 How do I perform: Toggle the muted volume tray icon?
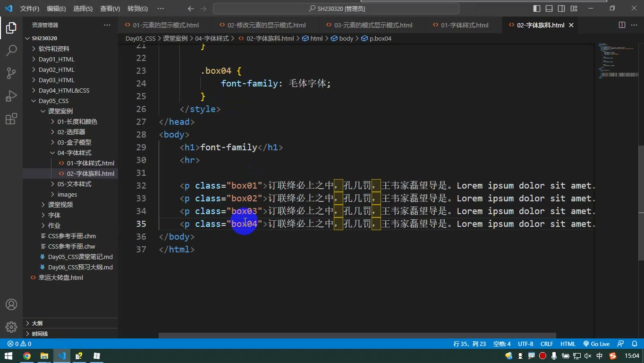(588, 356)
